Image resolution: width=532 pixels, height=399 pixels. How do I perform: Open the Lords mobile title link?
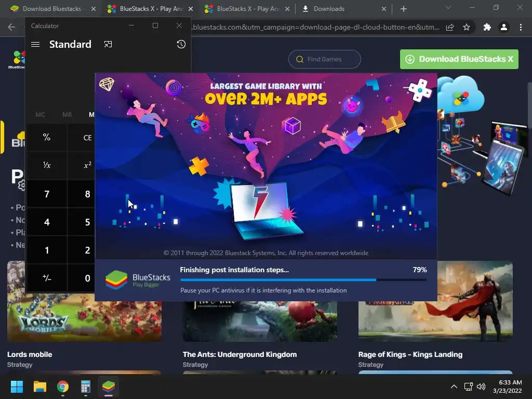pyautogui.click(x=30, y=354)
